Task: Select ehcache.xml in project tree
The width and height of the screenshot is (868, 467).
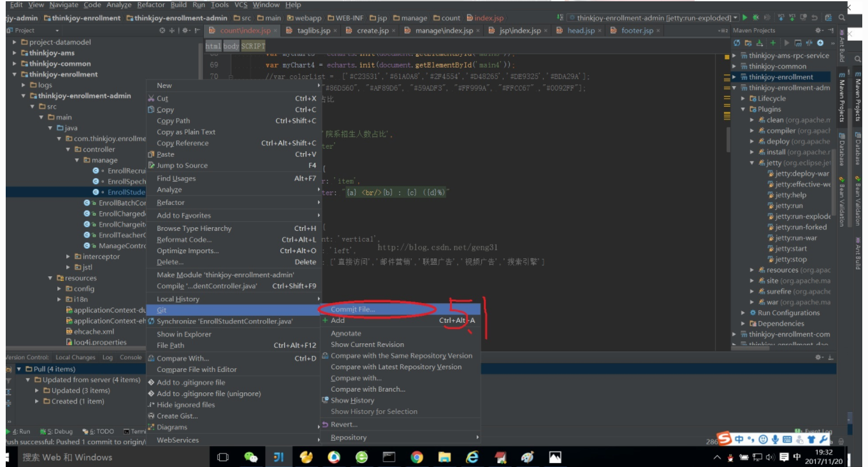Action: click(90, 331)
